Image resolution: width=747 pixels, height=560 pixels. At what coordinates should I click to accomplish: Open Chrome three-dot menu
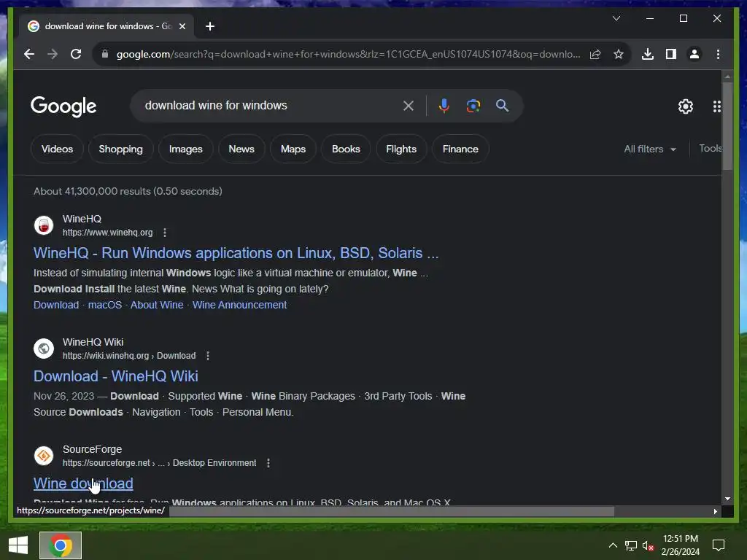(x=718, y=54)
